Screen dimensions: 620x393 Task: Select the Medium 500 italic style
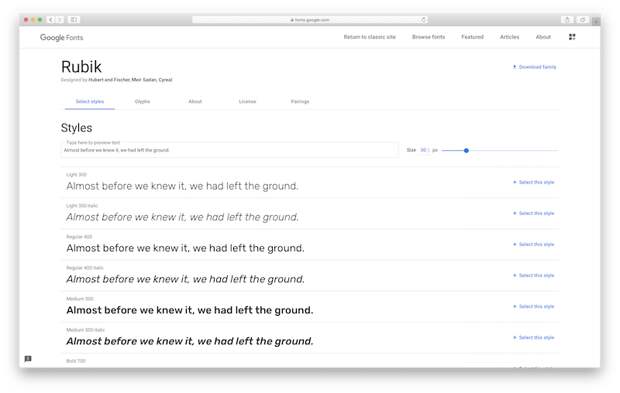pyautogui.click(x=533, y=337)
